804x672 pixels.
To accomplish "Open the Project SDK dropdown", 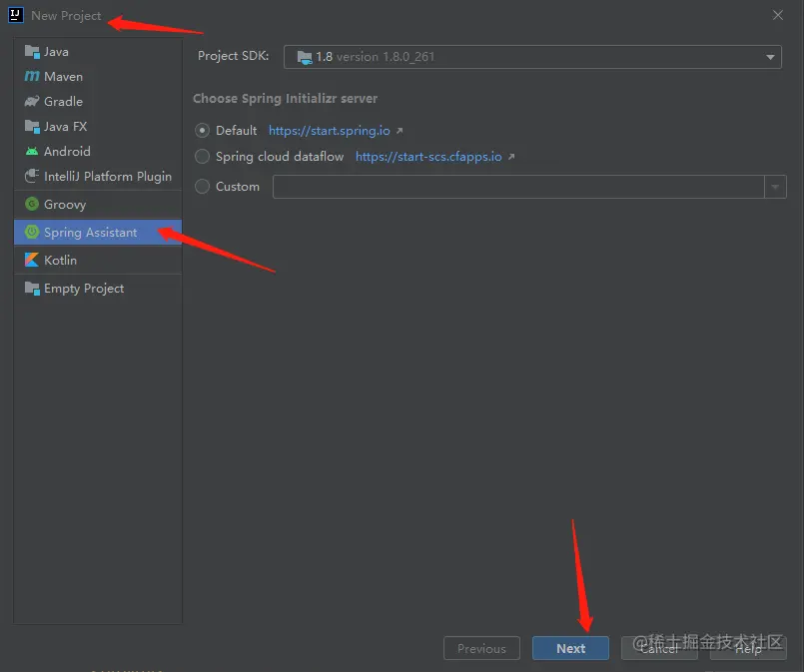I will [x=770, y=57].
